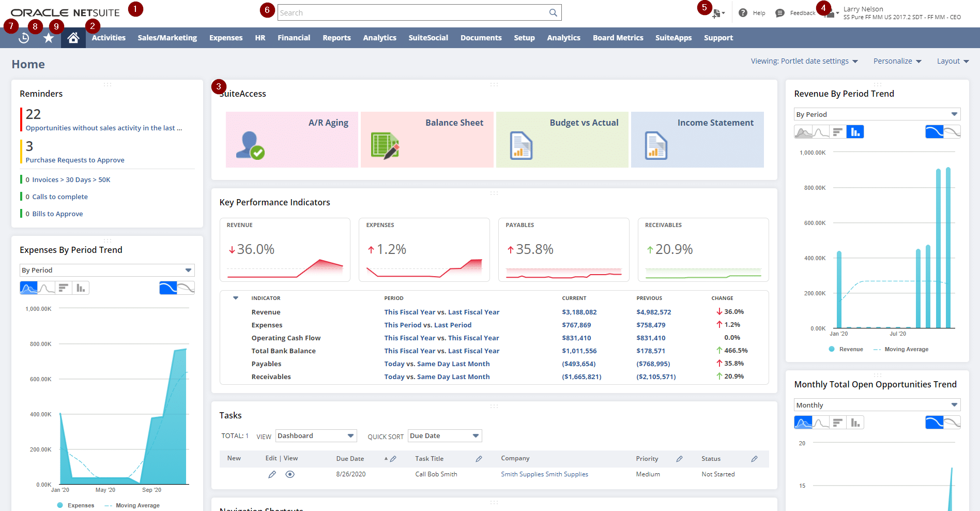Open the A/R Aging SuiteAccess tile
The image size is (980, 511).
(x=292, y=140)
